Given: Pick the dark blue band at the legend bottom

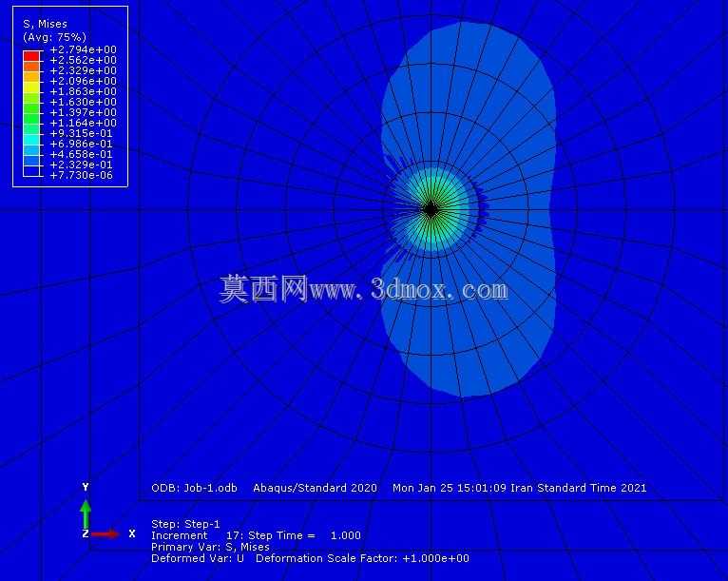Looking at the screenshot, I should coord(31,171).
